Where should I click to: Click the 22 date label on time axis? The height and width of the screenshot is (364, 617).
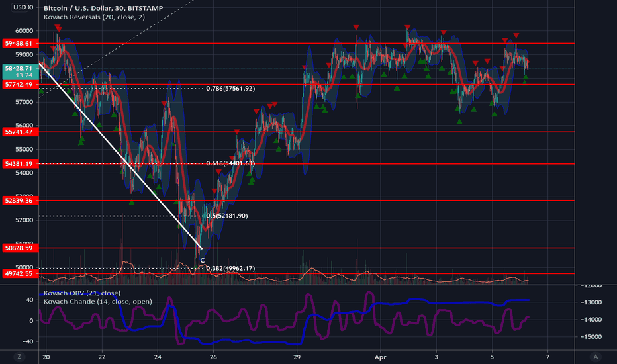pos(102,357)
